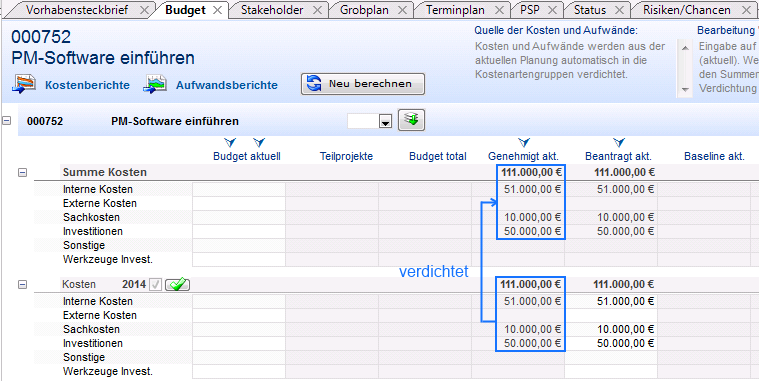Image resolution: width=759 pixels, height=381 pixels.
Task: Select Werkzeuge Invest. row under Kosten 2014
Action: [x=107, y=372]
